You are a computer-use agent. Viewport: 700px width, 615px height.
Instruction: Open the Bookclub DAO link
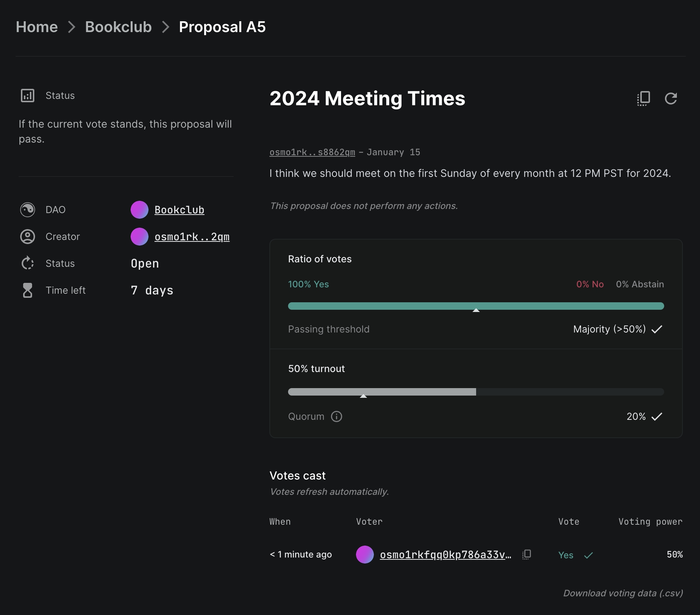(x=179, y=210)
